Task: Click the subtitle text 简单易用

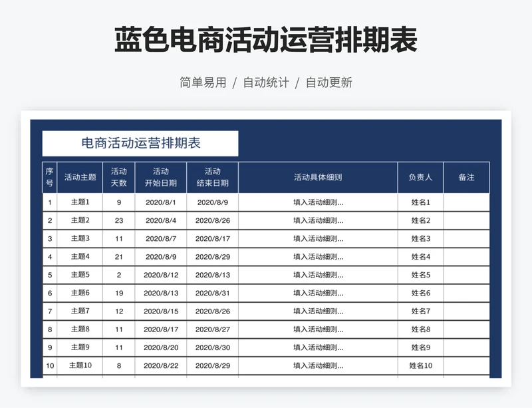Action: (x=203, y=83)
